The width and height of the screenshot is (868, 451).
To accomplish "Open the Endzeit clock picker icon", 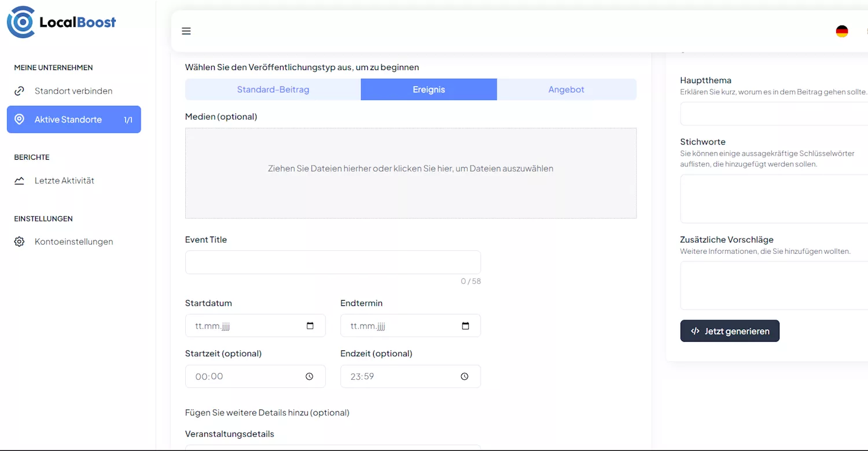I will pos(465,376).
